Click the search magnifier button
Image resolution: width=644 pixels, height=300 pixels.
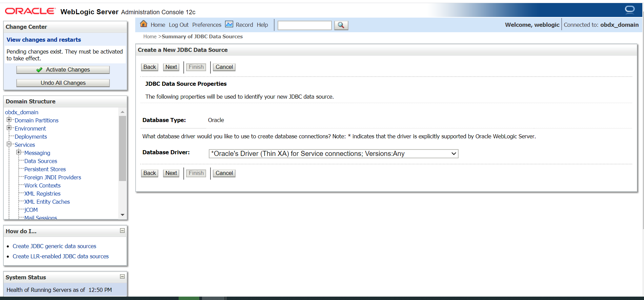point(341,25)
